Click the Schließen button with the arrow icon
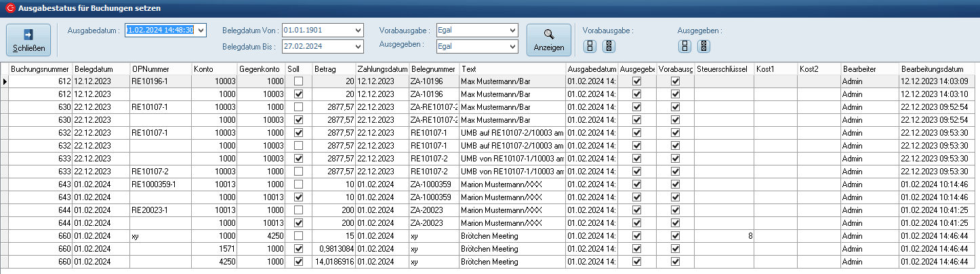Viewport: 980px width, 274px height. (28, 40)
